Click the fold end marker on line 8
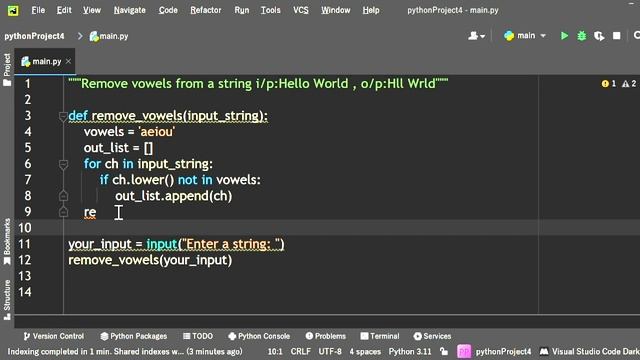640x360 pixels. click(x=63, y=196)
